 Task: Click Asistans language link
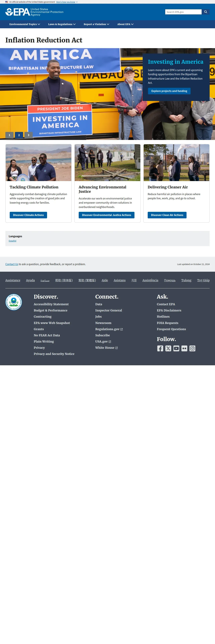(x=120, y=280)
